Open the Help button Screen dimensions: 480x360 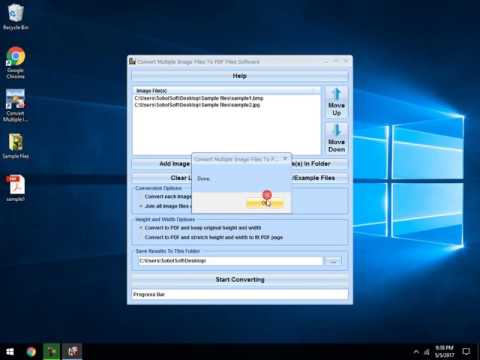click(x=240, y=76)
